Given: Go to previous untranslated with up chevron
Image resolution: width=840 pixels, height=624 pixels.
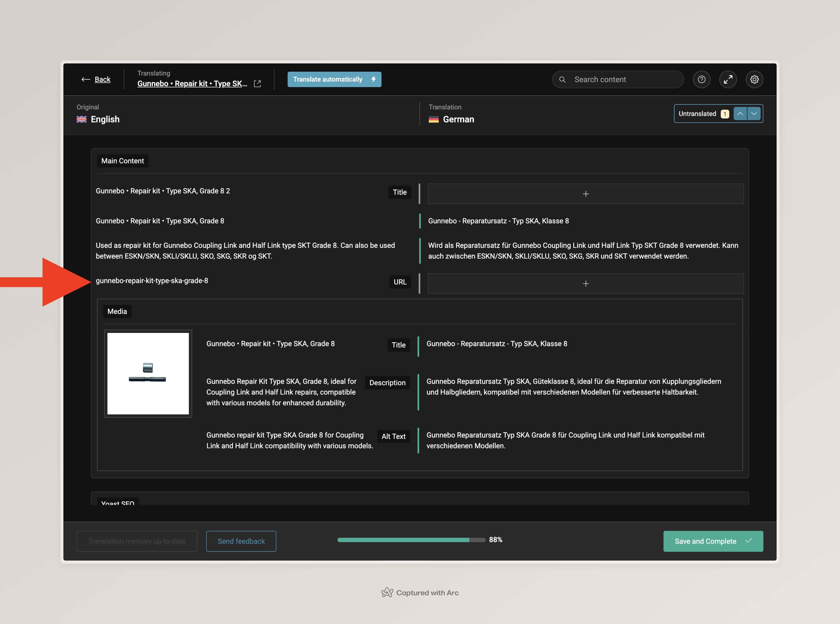Looking at the screenshot, I should [x=740, y=114].
